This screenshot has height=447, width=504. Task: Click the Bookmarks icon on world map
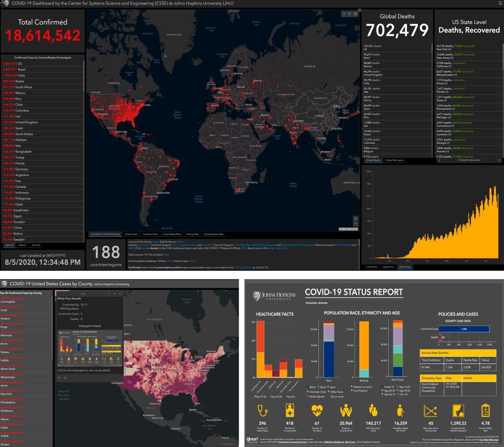[344, 14]
